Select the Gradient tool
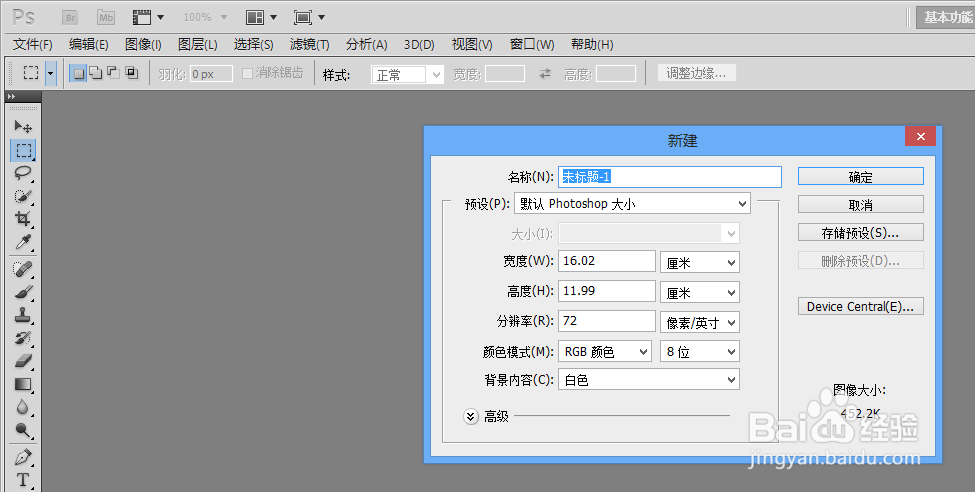 click(23, 384)
